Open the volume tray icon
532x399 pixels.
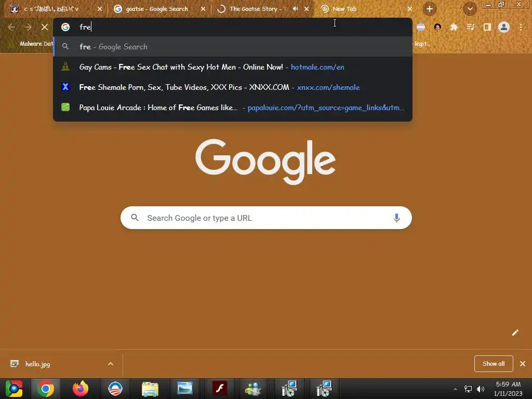pos(481,389)
